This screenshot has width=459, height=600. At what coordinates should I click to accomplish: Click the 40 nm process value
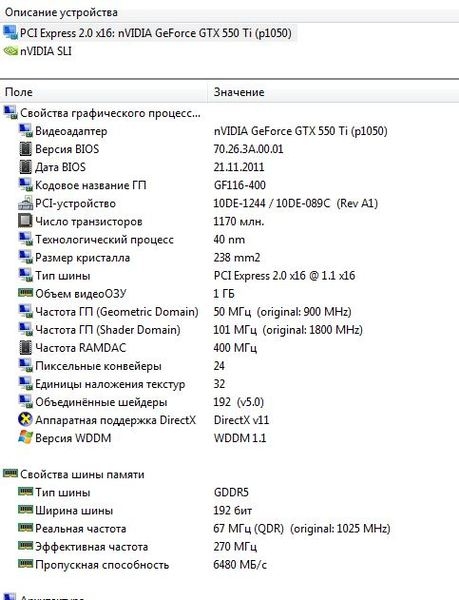[230, 240]
